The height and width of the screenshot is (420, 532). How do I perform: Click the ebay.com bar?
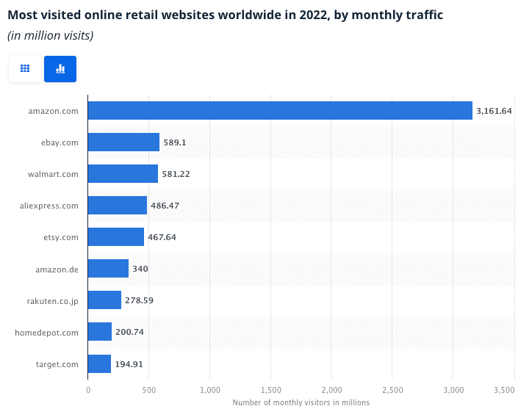[123, 142]
